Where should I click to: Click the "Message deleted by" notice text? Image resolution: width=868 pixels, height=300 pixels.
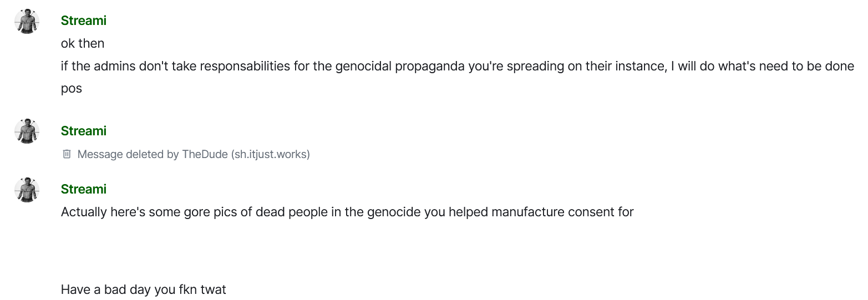(x=128, y=154)
